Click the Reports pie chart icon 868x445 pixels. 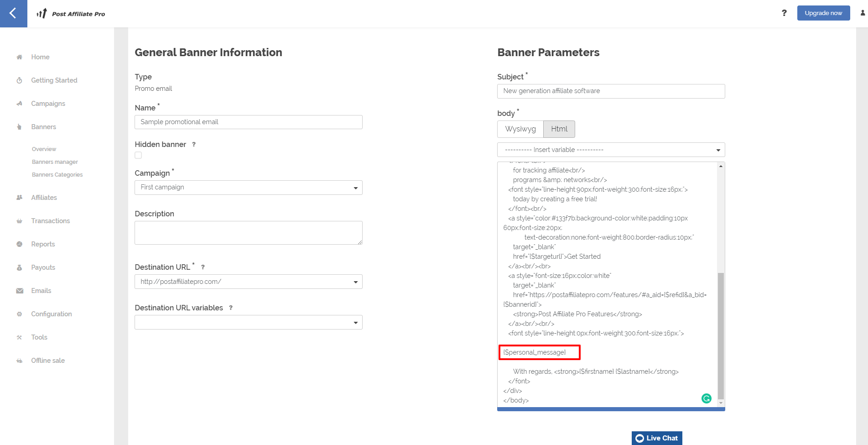pyautogui.click(x=19, y=244)
